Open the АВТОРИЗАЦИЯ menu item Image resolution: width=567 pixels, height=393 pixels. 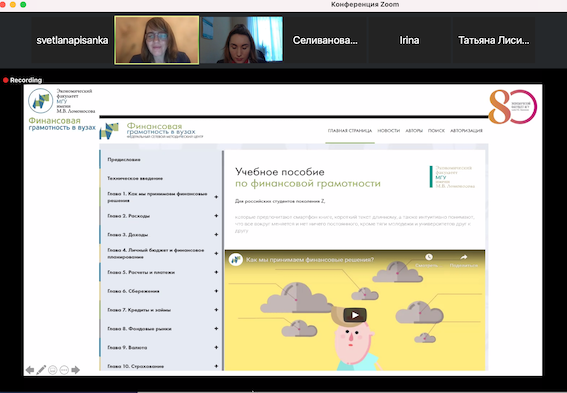pos(466,131)
